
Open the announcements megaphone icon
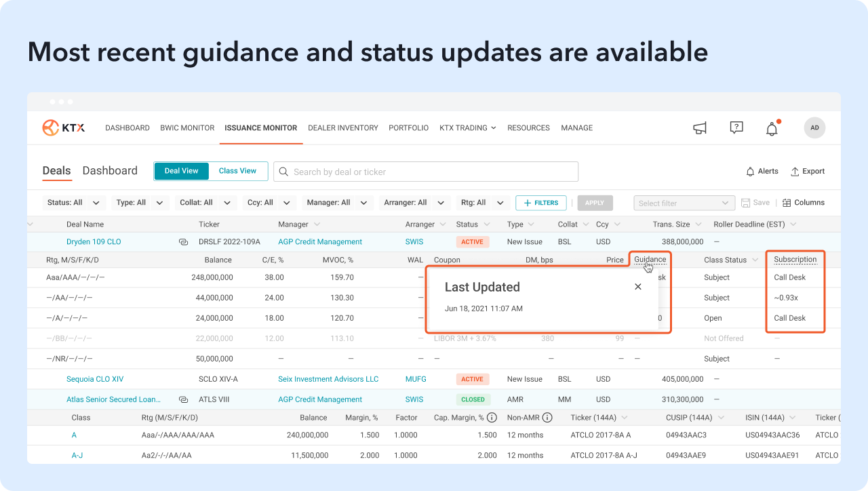coord(700,127)
